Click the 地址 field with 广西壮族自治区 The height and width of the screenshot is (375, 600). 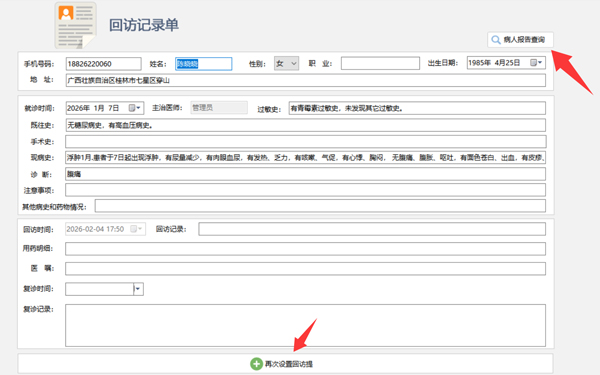pos(306,80)
